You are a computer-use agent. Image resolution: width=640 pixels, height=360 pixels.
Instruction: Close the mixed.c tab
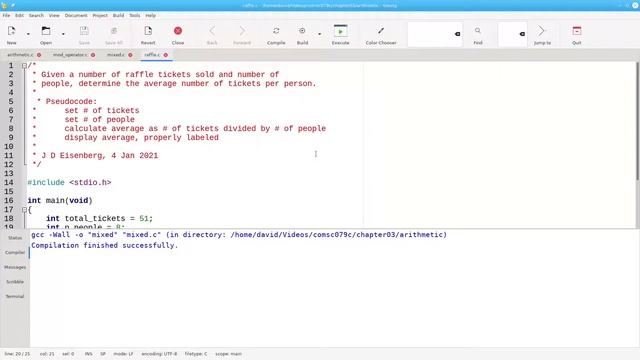(130, 55)
